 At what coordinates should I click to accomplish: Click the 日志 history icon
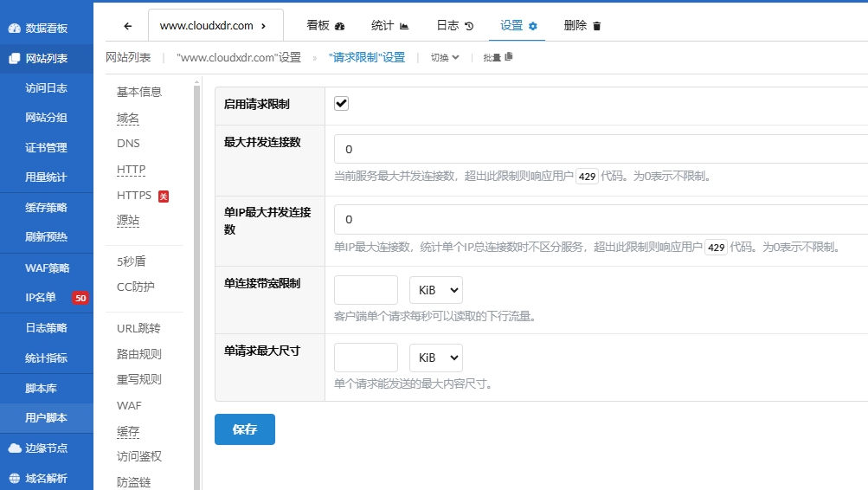(469, 26)
